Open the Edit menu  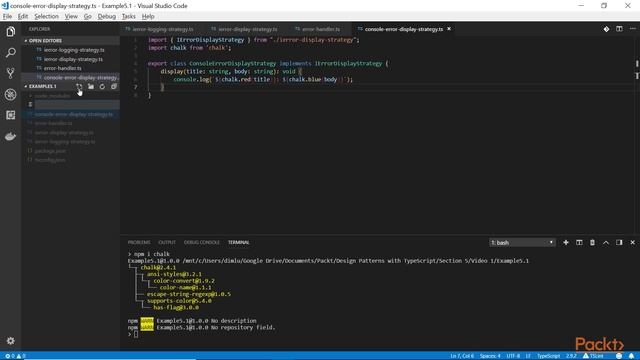pyautogui.click(x=23, y=16)
